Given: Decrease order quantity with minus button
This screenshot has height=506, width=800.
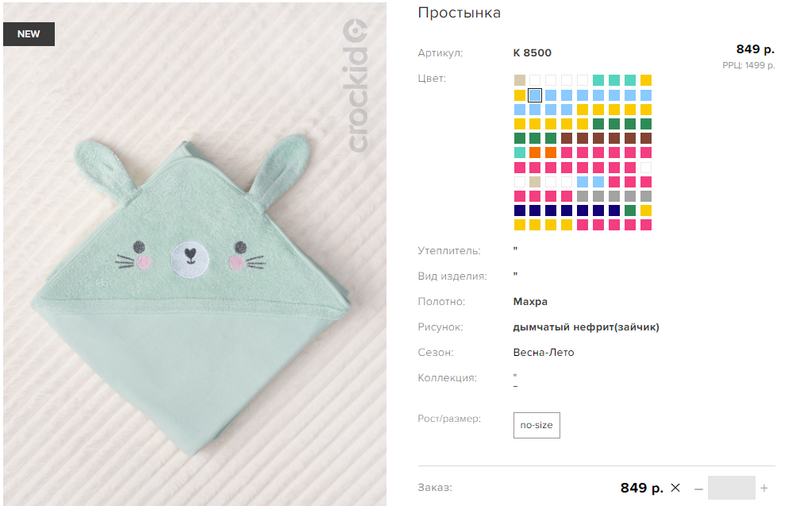Looking at the screenshot, I should point(698,489).
